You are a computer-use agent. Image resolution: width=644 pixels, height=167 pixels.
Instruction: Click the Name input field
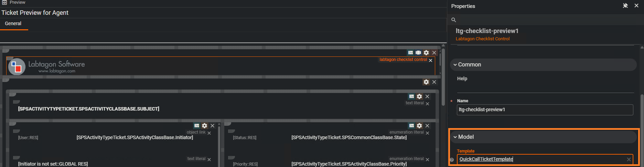coord(545,110)
